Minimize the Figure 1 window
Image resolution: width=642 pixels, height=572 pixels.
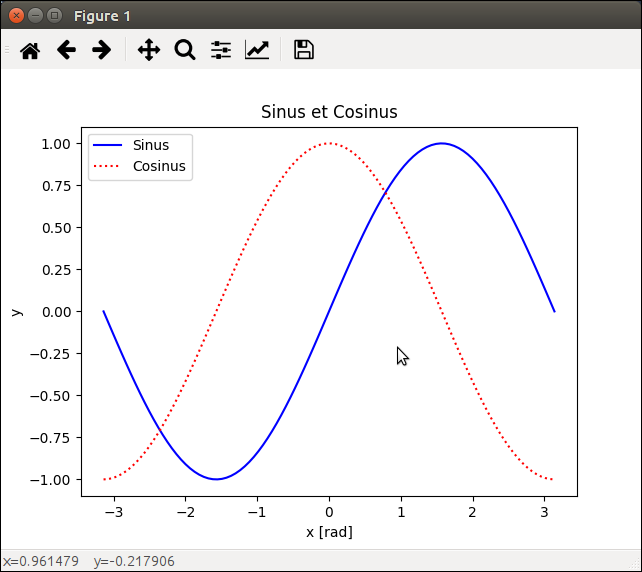tap(36, 15)
